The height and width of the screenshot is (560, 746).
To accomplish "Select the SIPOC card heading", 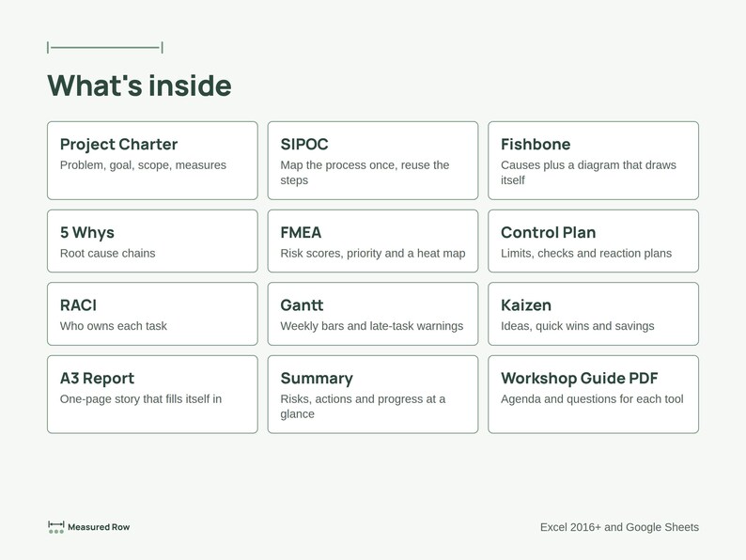I will pyautogui.click(x=304, y=144).
